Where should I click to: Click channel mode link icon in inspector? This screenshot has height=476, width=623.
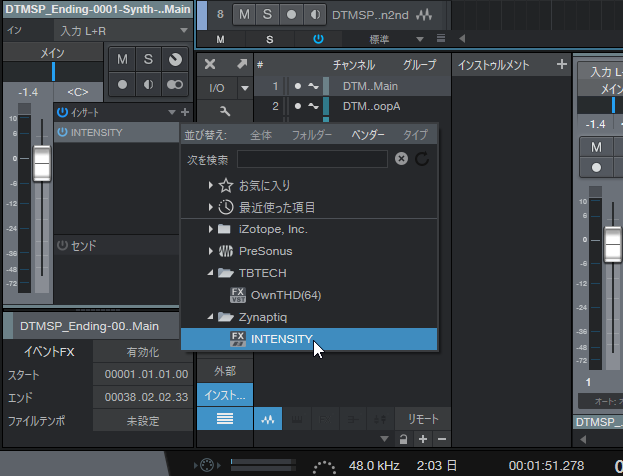click(175, 84)
